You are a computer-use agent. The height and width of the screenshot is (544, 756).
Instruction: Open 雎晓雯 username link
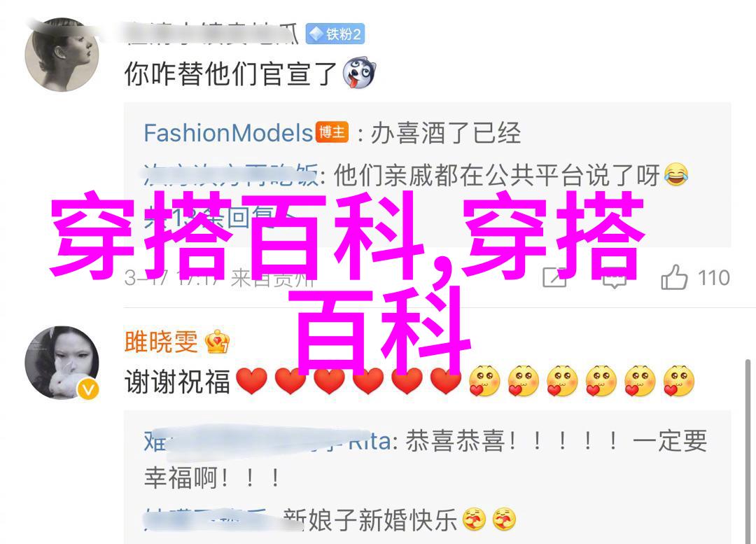pos(161,342)
